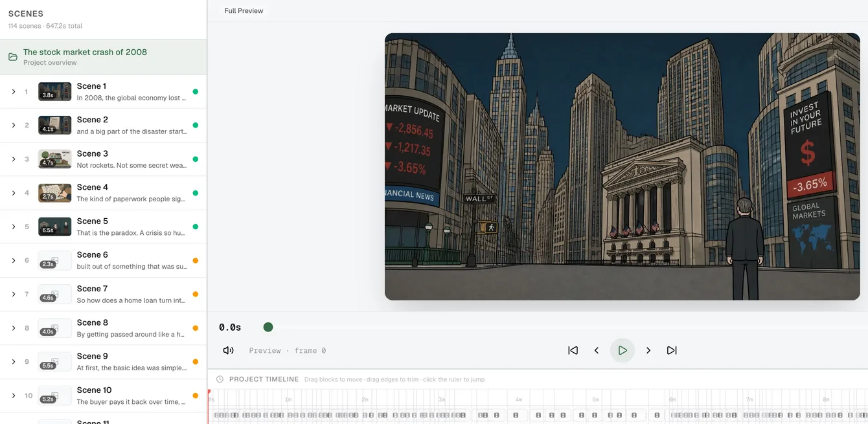The image size is (868, 424).
Task: Open the Scene 5 thumbnail
Action: pos(55,227)
